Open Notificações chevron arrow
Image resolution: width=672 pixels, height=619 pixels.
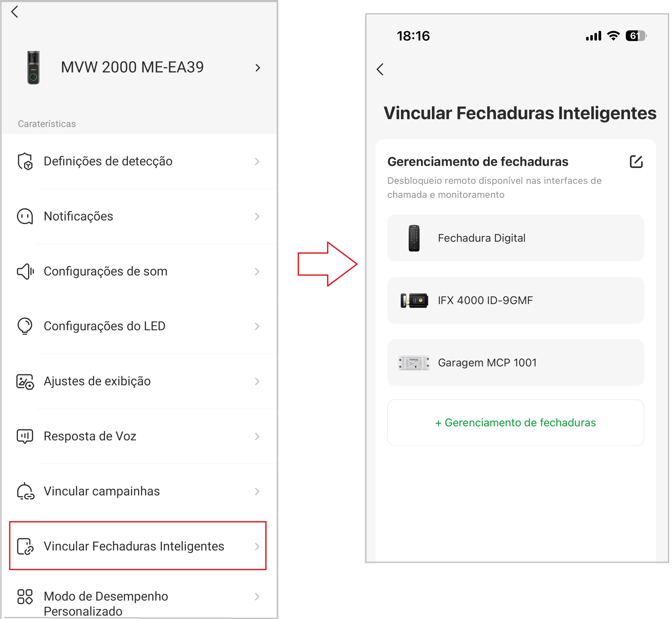click(x=257, y=216)
